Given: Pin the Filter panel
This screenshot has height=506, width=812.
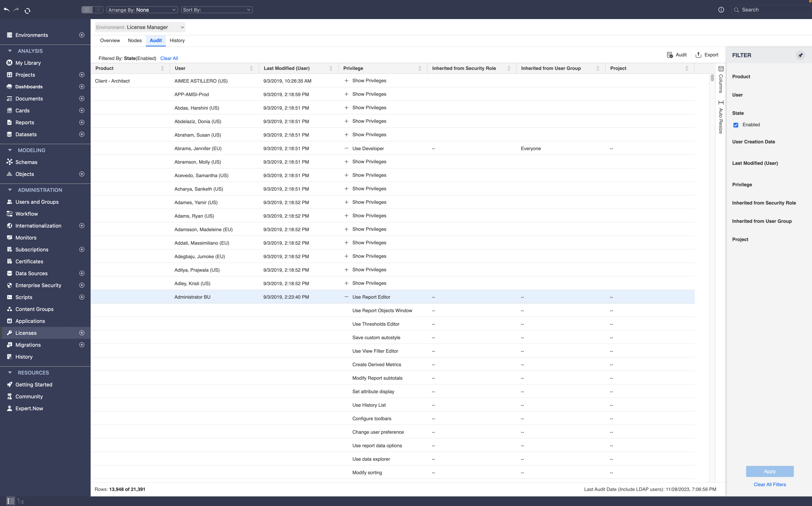Looking at the screenshot, I should pos(800,55).
